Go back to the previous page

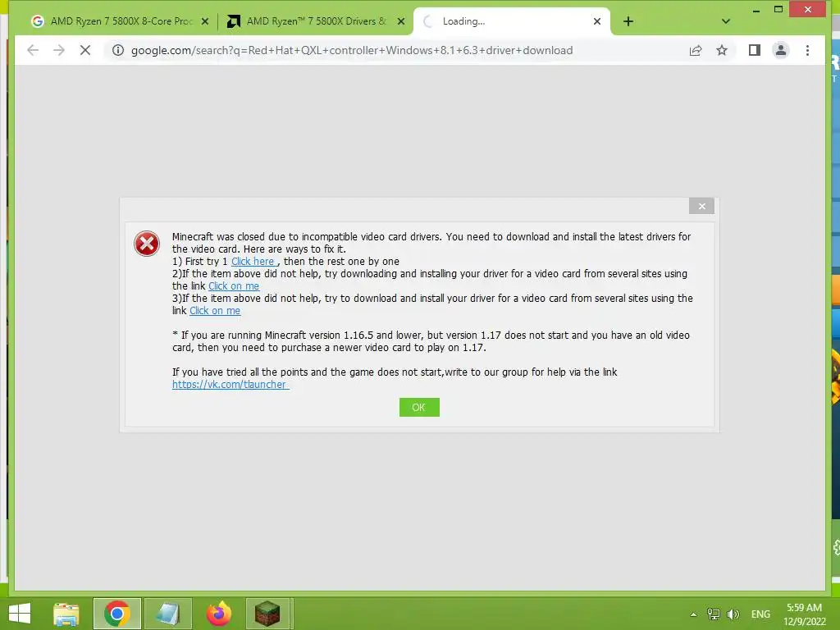pyautogui.click(x=33, y=50)
